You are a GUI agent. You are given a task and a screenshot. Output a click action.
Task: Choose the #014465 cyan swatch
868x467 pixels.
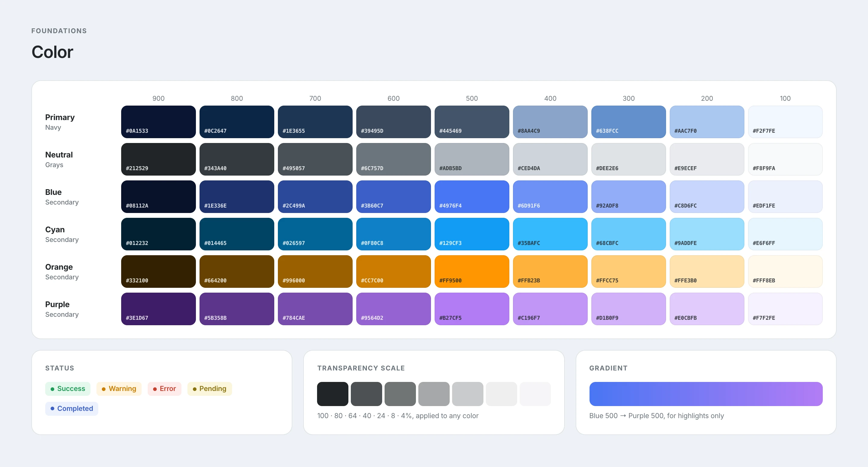click(237, 234)
